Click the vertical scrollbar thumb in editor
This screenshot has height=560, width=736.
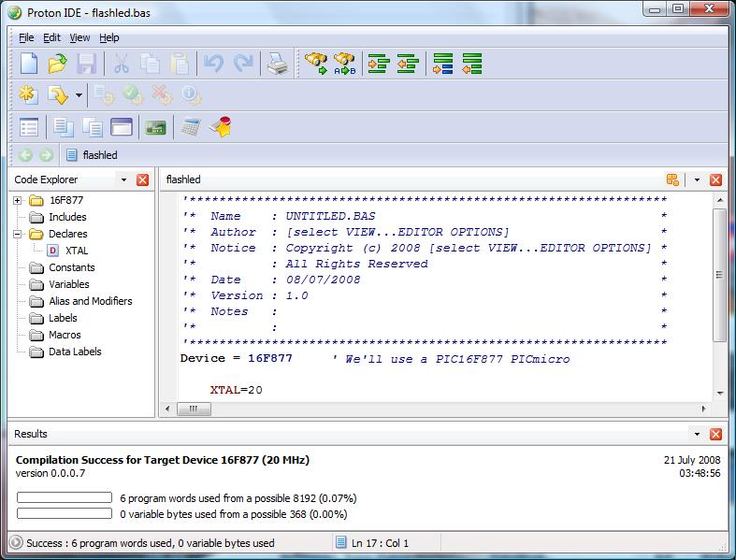[x=720, y=275]
